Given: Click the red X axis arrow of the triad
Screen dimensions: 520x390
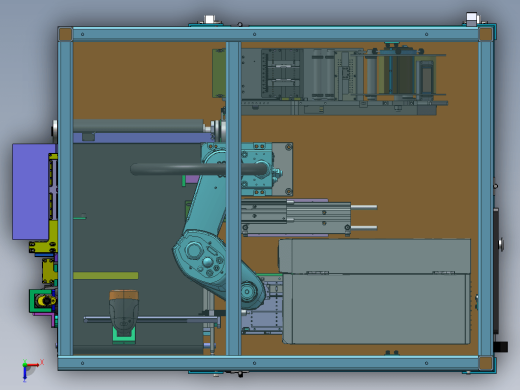Looking at the screenshot, I should 34,365.
